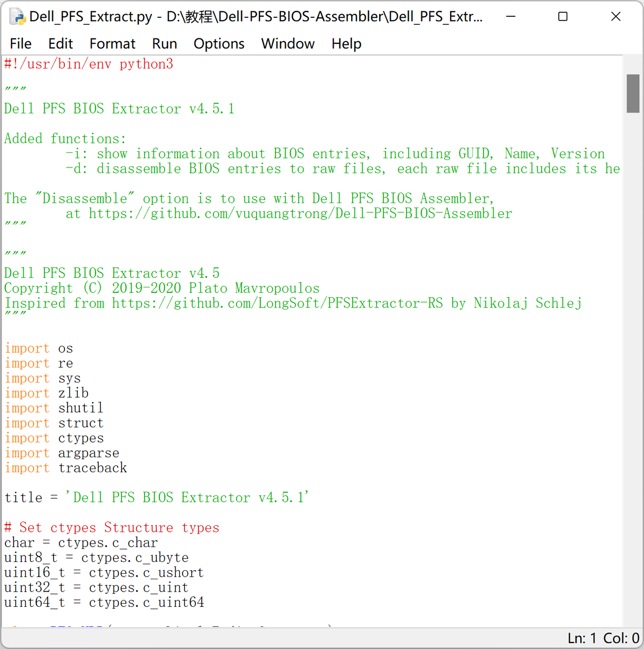This screenshot has height=649, width=644.
Task: Open the Run menu
Action: (x=164, y=43)
